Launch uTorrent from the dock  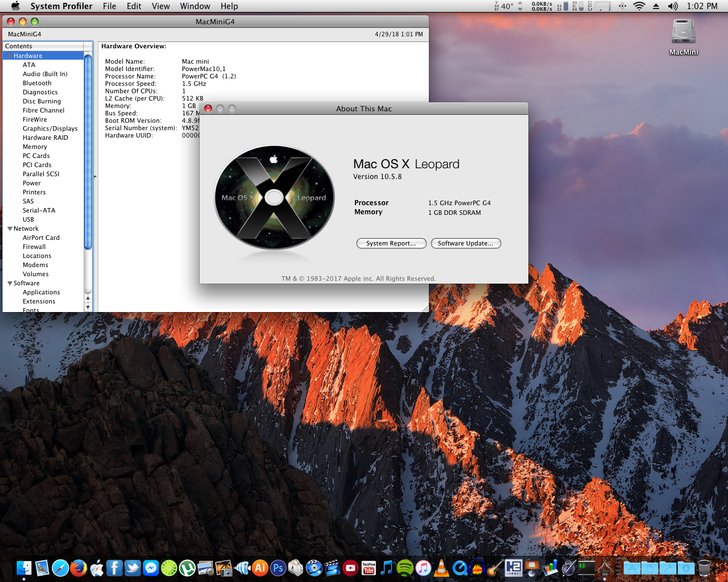tap(187, 568)
